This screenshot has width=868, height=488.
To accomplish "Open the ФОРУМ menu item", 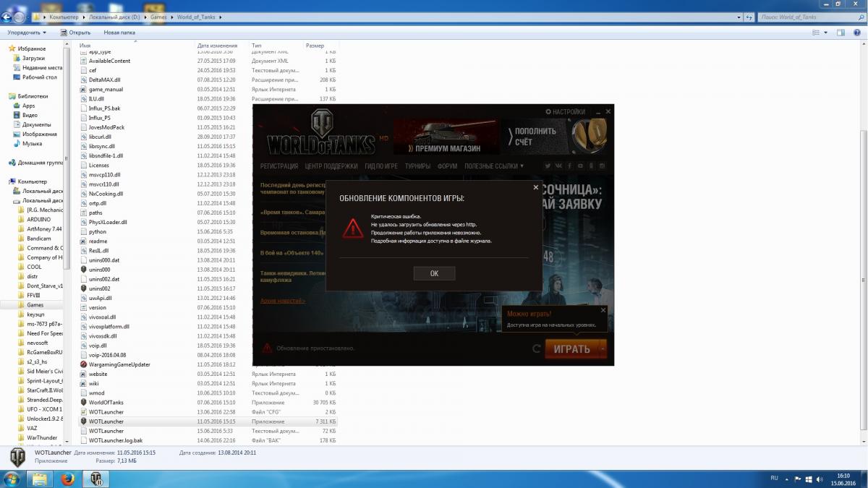I will point(447,166).
